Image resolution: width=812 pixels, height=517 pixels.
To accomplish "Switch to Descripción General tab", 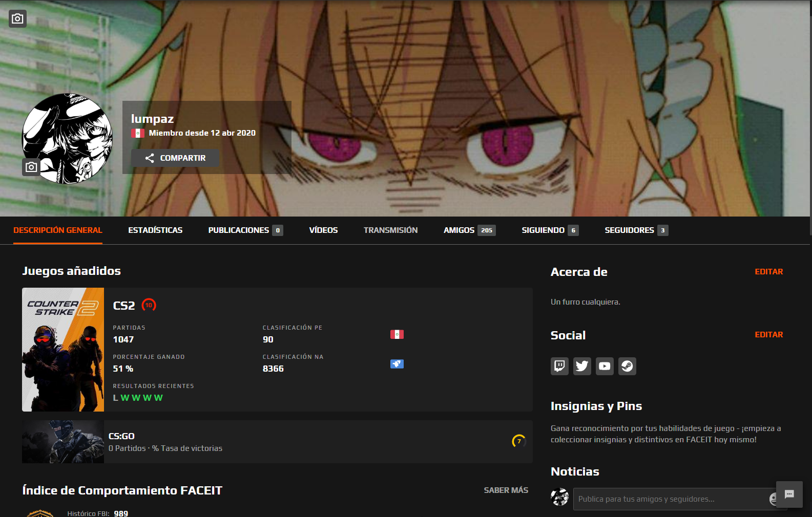I will [58, 230].
